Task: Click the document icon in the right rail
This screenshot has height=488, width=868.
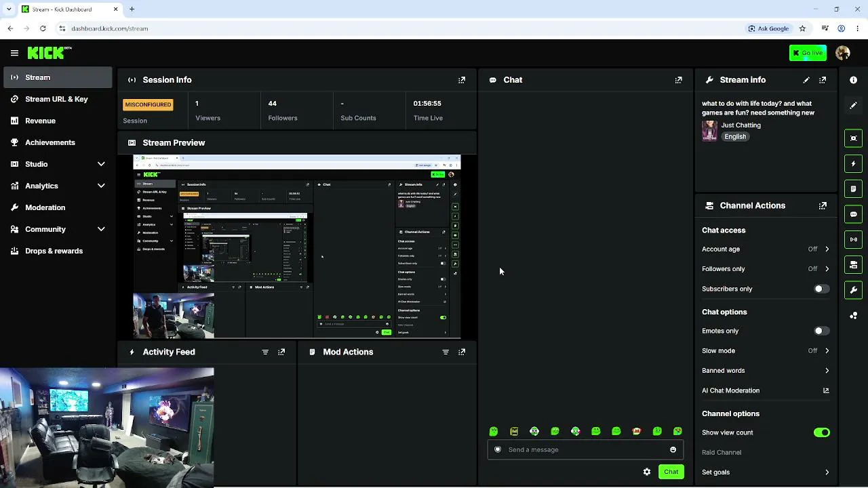Action: pos(853,189)
